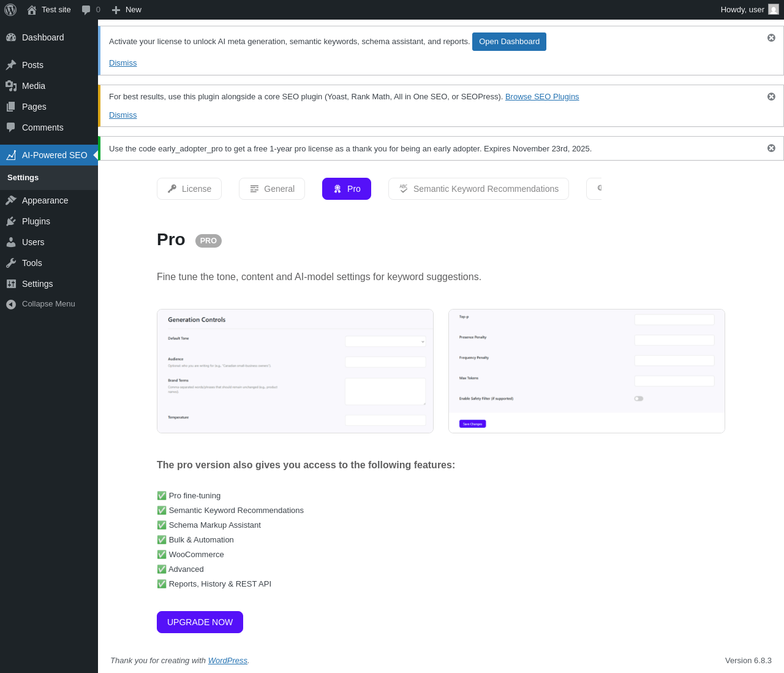Open Tools via the wrench icon
This screenshot has height=673, width=784.
pyautogui.click(x=11, y=263)
